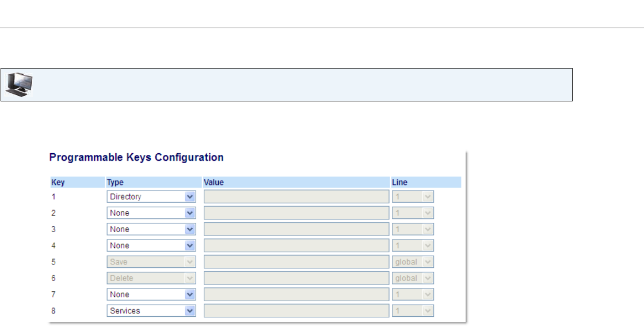The width and height of the screenshot is (644, 326).
Task: Open the Line dropdown for key 2
Action: coord(413,213)
